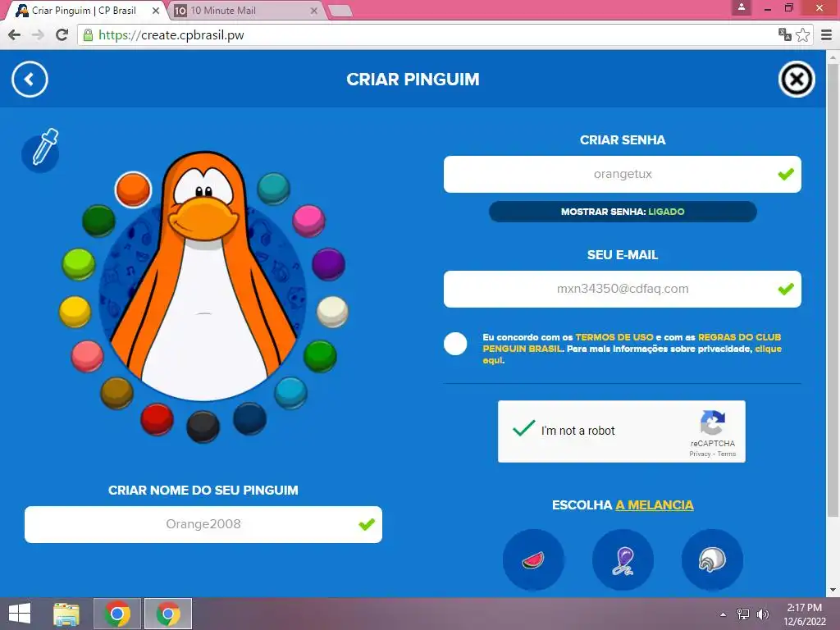The width and height of the screenshot is (840, 630).
Task: Click the volume speaker tray icon
Action: [x=762, y=614]
